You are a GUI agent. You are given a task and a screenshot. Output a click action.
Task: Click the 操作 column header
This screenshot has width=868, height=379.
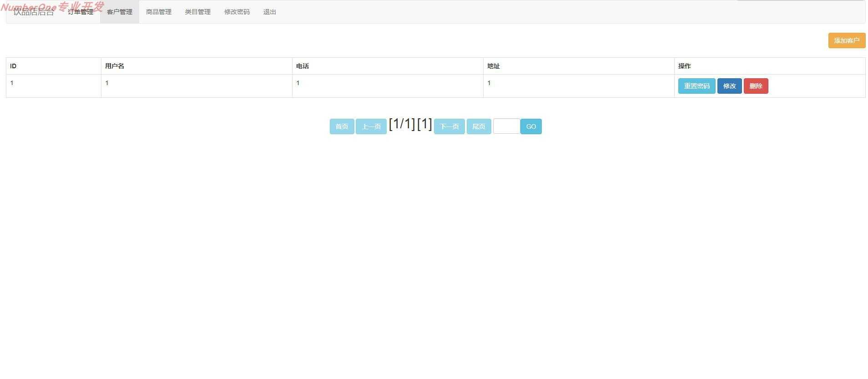point(770,66)
